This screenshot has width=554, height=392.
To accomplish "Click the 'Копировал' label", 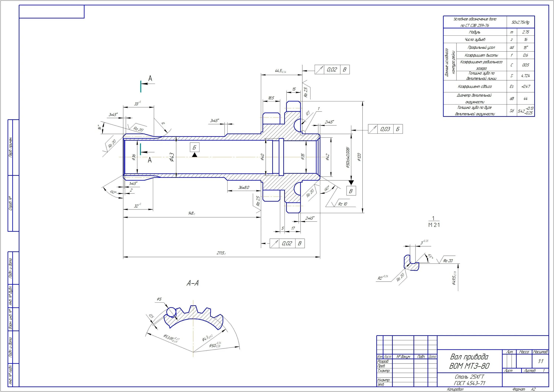I will (x=455, y=389).
